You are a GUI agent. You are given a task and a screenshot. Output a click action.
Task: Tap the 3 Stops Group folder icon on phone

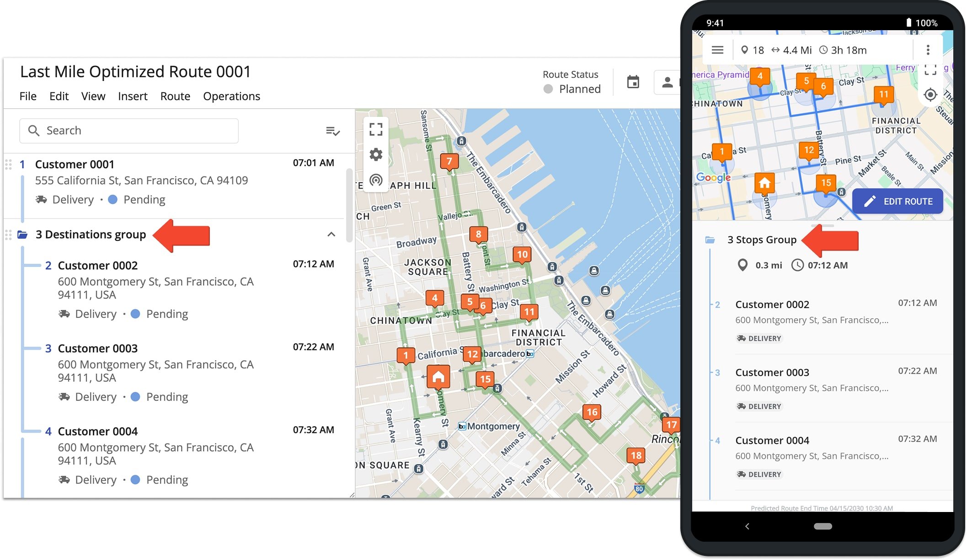click(710, 240)
